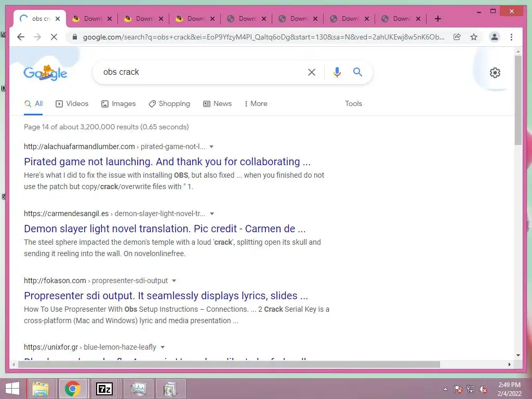Image resolution: width=532 pixels, height=399 pixels.
Task: Click the vertical scrollbar thumb
Action: point(518,100)
